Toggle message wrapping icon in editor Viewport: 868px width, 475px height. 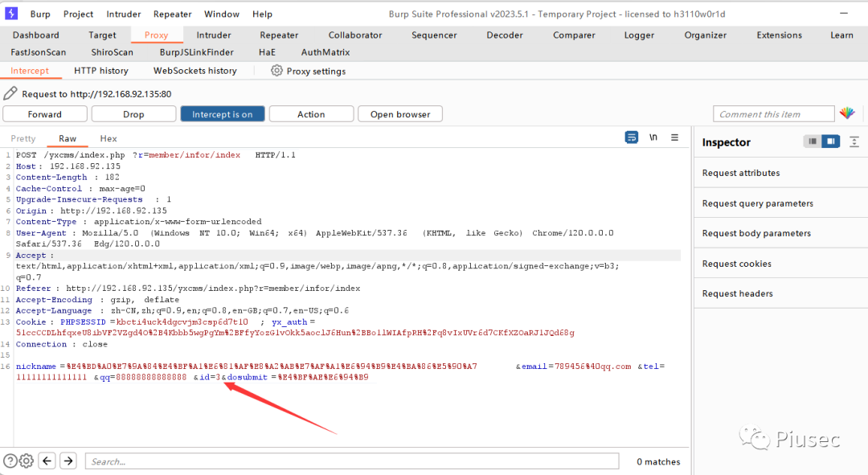pyautogui.click(x=632, y=137)
